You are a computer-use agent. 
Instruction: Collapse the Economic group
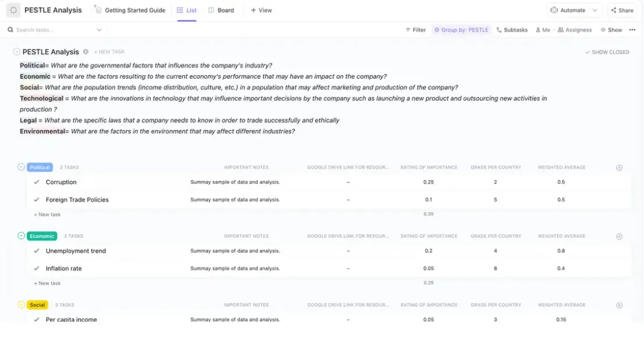pos(22,235)
